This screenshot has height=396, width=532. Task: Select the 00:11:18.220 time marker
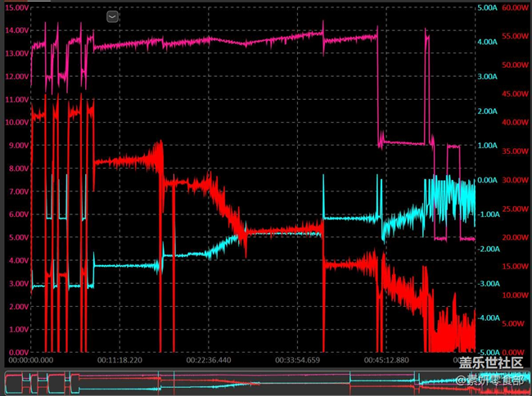120,360
